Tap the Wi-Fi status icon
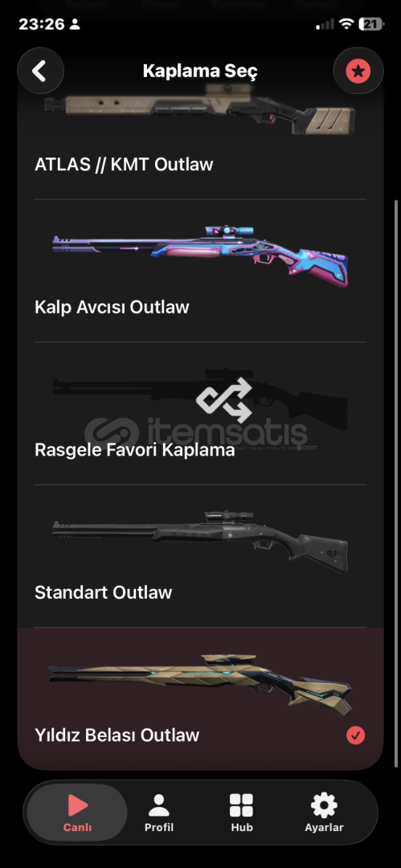401x868 pixels. [x=346, y=24]
